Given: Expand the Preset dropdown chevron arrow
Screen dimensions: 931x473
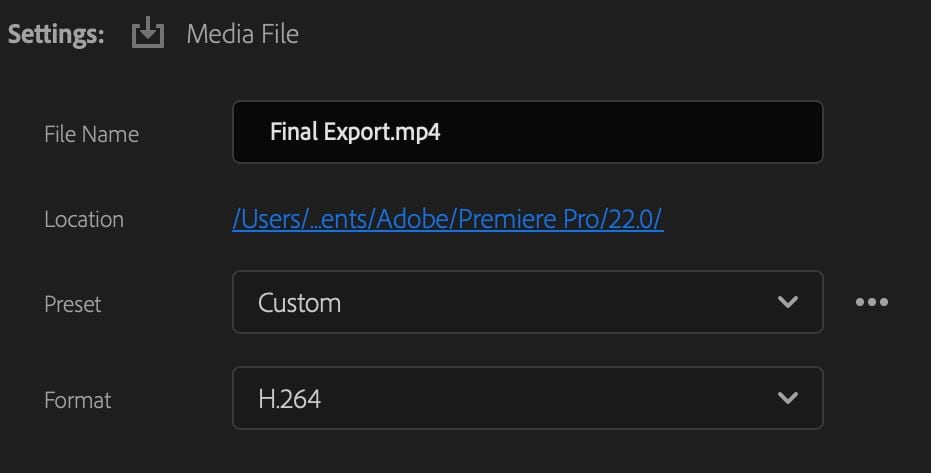Looking at the screenshot, I should (788, 302).
